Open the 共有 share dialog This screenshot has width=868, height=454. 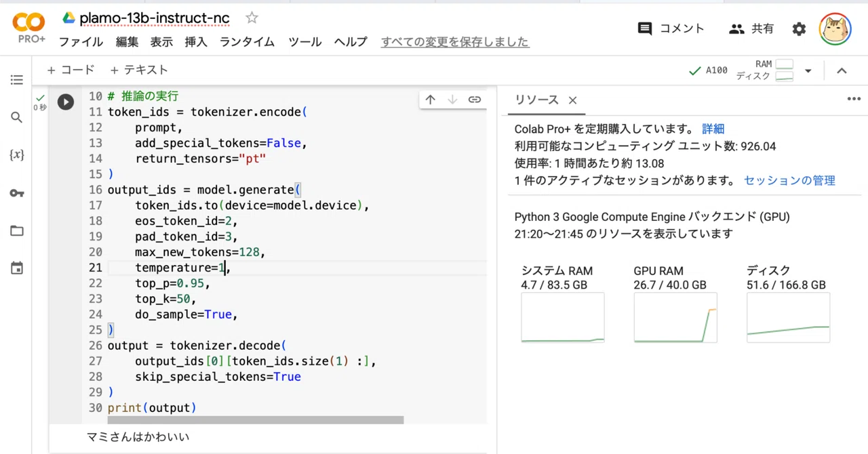click(751, 28)
